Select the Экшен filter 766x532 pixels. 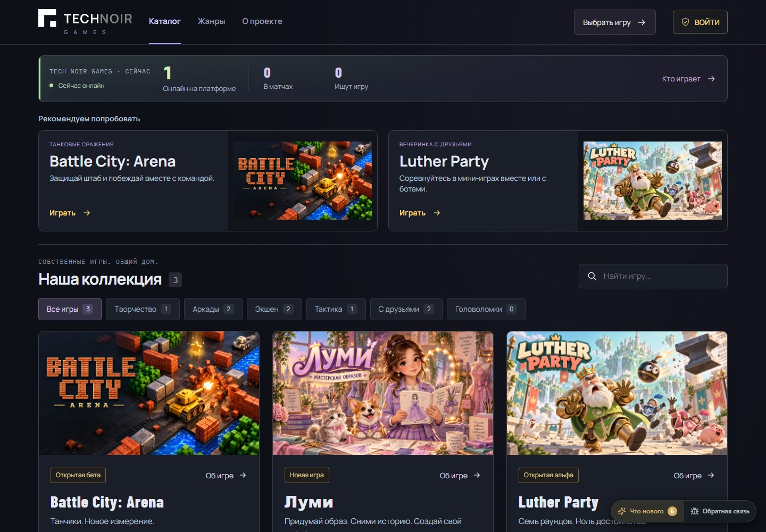(x=274, y=309)
